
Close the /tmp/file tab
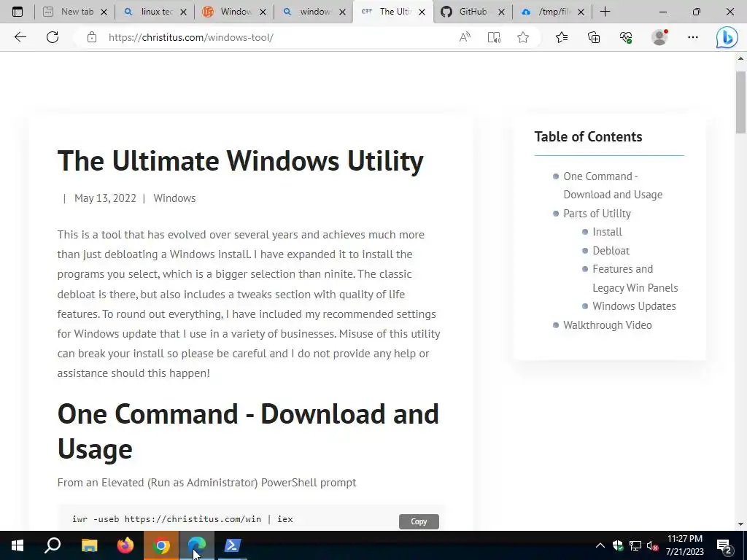tap(581, 12)
